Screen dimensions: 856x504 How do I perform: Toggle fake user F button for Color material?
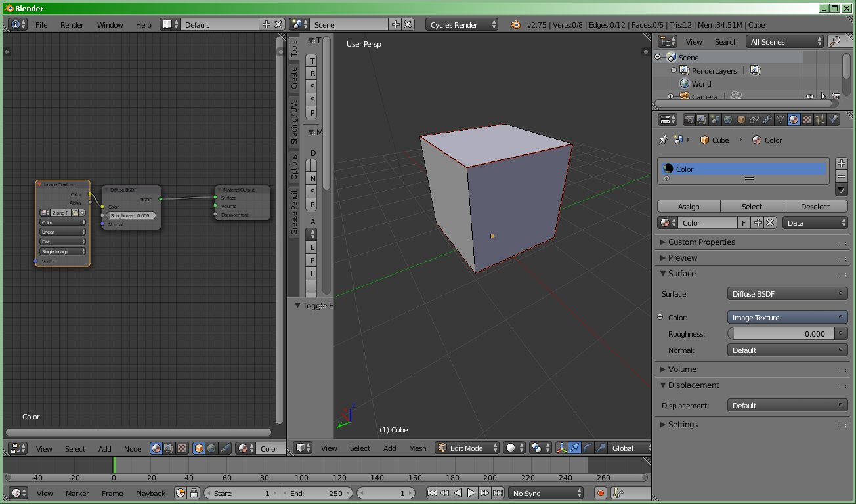tap(744, 223)
